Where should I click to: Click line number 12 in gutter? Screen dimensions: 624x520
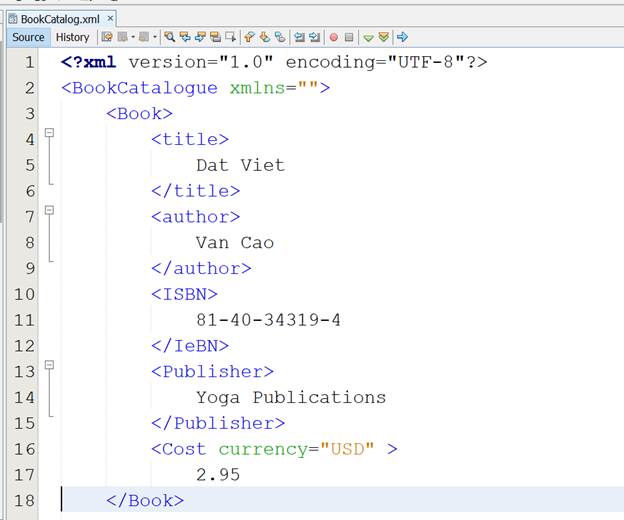coord(24,346)
